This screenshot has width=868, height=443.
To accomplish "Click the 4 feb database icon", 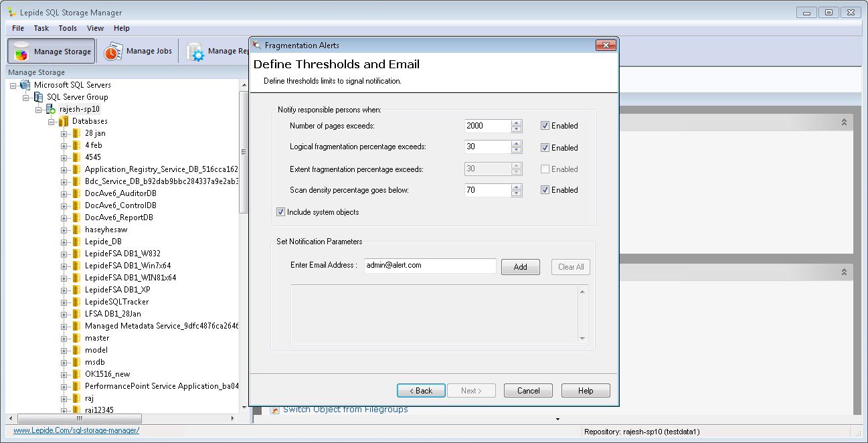I will pyautogui.click(x=76, y=145).
